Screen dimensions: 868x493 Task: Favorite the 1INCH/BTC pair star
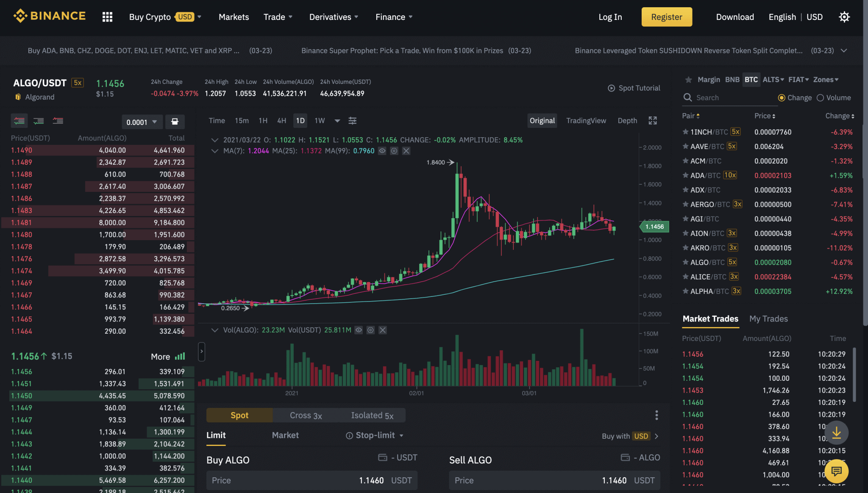pos(685,132)
